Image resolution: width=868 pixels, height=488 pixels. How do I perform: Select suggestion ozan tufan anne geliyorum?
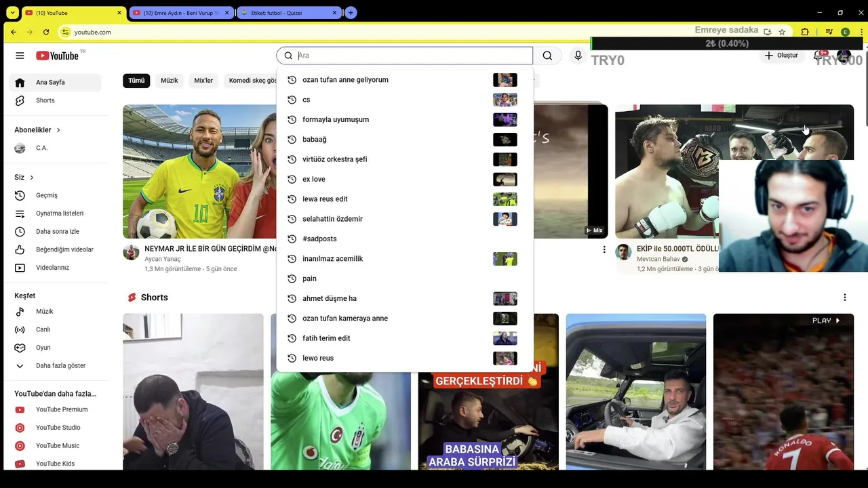405,80
